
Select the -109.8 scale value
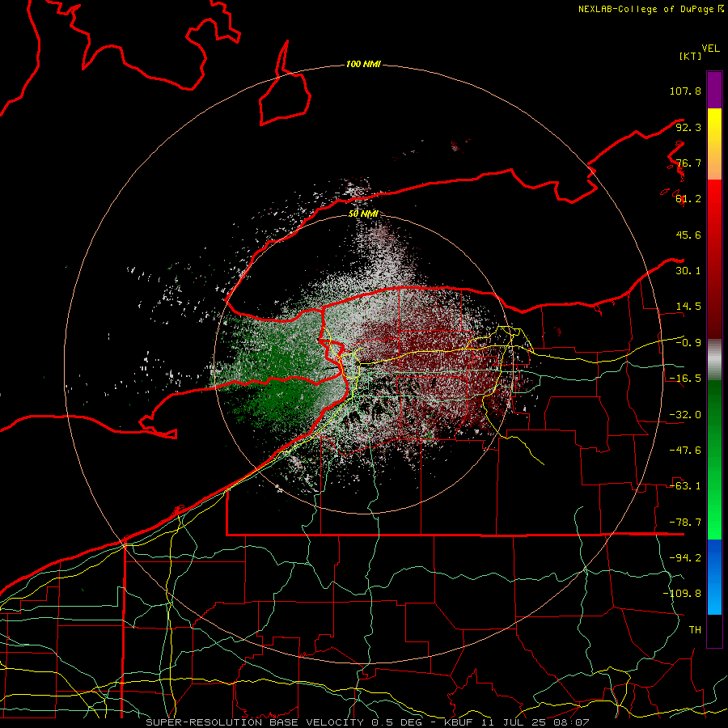682,594
